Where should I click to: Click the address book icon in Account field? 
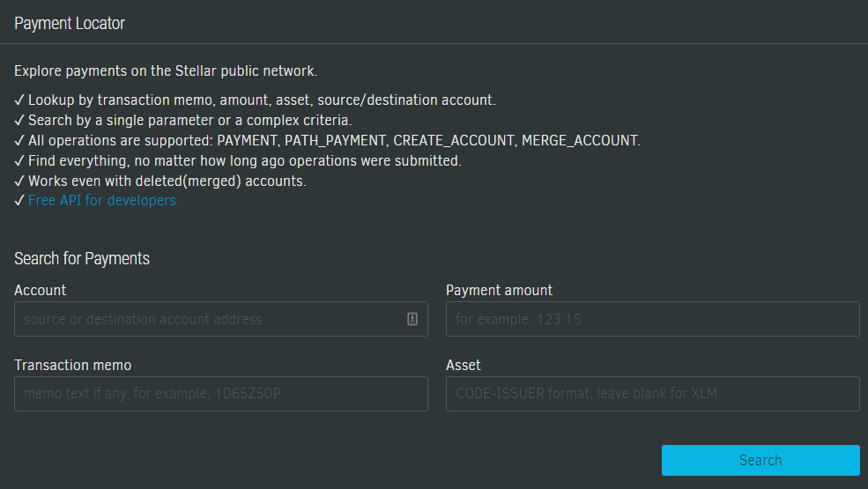(412, 319)
